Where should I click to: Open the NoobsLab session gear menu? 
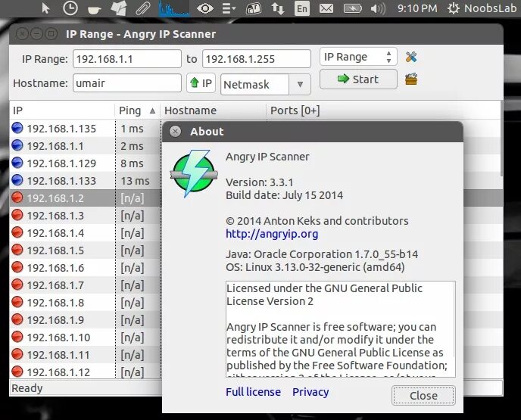[x=482, y=8]
